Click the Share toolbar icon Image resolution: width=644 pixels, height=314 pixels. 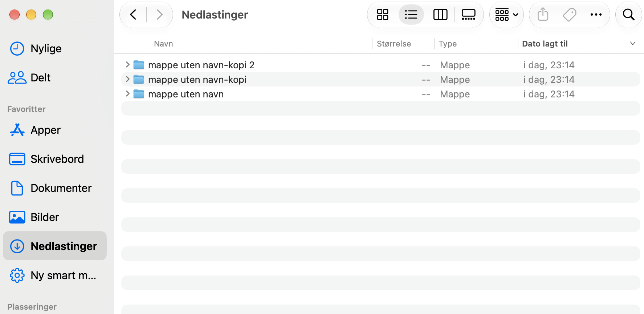click(543, 15)
